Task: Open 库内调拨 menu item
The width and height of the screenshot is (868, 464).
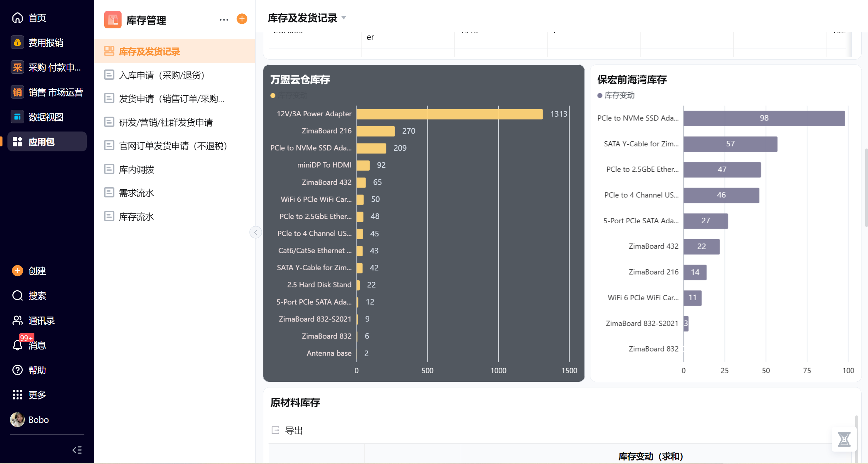Action: (175, 169)
